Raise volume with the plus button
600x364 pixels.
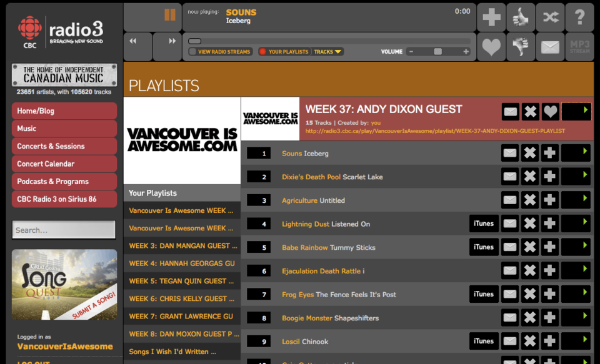point(466,52)
